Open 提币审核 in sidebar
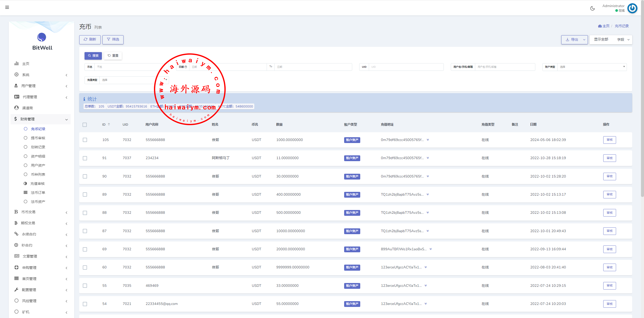The width and height of the screenshot is (644, 318). [38, 138]
